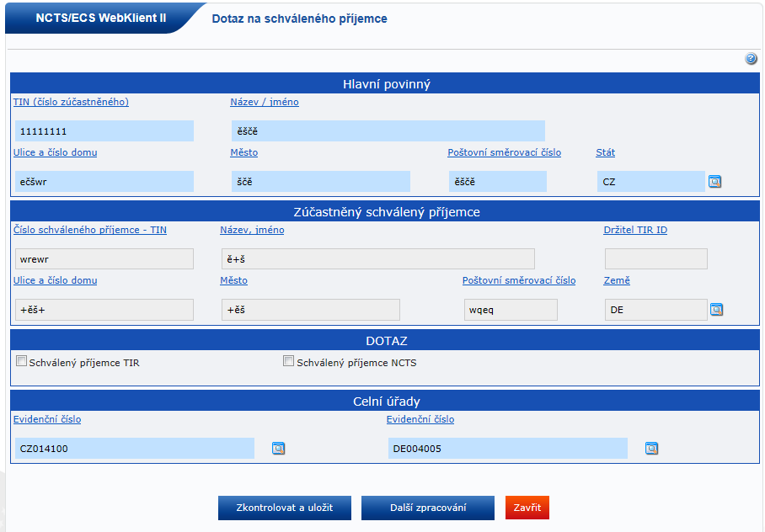The image size is (765, 532).
Task: Click the TIN (číslo zúčastněného) label link
Action: (x=71, y=103)
